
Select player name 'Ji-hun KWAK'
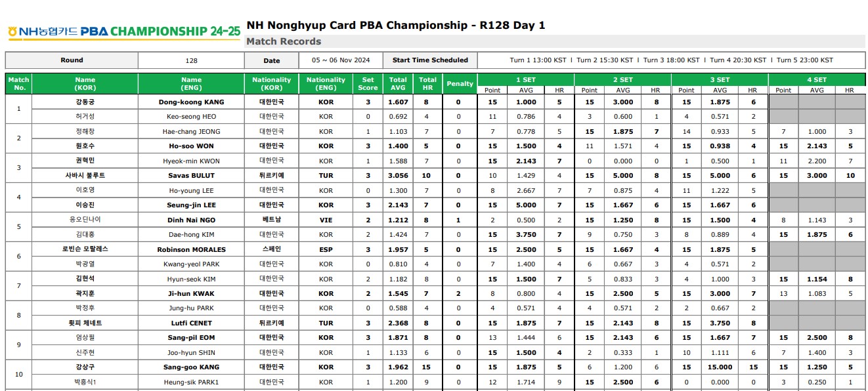point(191,293)
